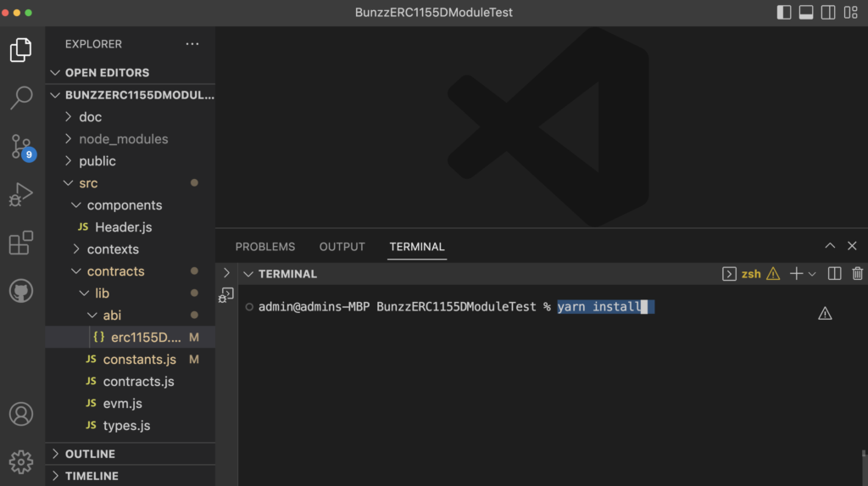868x486 pixels.
Task: Click debug terminal icon in side strip
Action: click(x=226, y=295)
